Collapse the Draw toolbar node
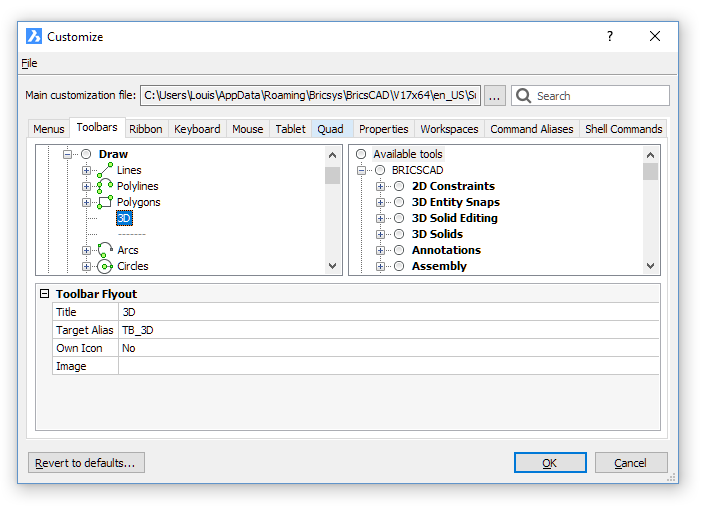705x509 pixels. [x=67, y=154]
